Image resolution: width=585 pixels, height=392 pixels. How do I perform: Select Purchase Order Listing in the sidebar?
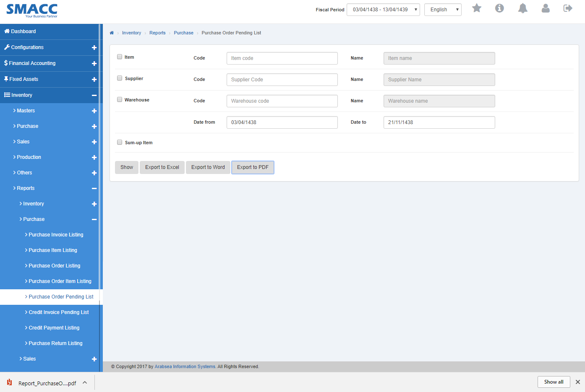click(54, 265)
